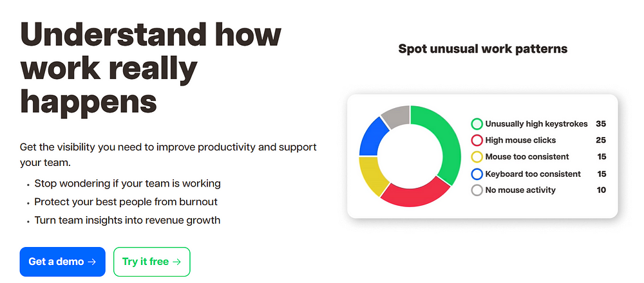Select the red segment of the donut chart
The height and width of the screenshot is (283, 644).
tap(415, 196)
